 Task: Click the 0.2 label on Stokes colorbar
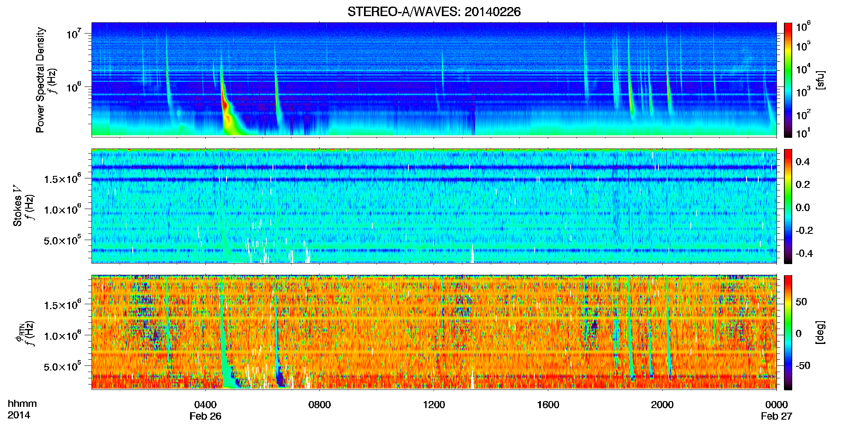[x=803, y=185]
